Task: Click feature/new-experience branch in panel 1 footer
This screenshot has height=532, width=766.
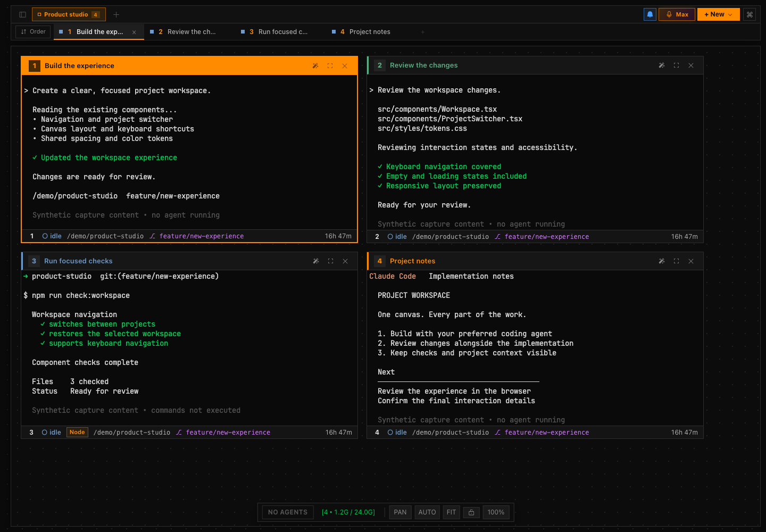Action: pos(202,236)
